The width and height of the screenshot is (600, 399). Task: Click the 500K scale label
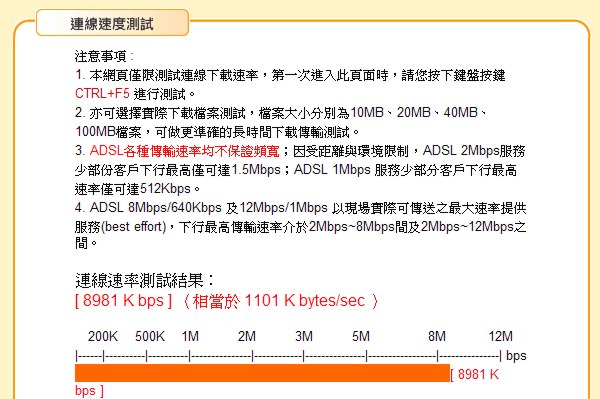pyautogui.click(x=150, y=336)
